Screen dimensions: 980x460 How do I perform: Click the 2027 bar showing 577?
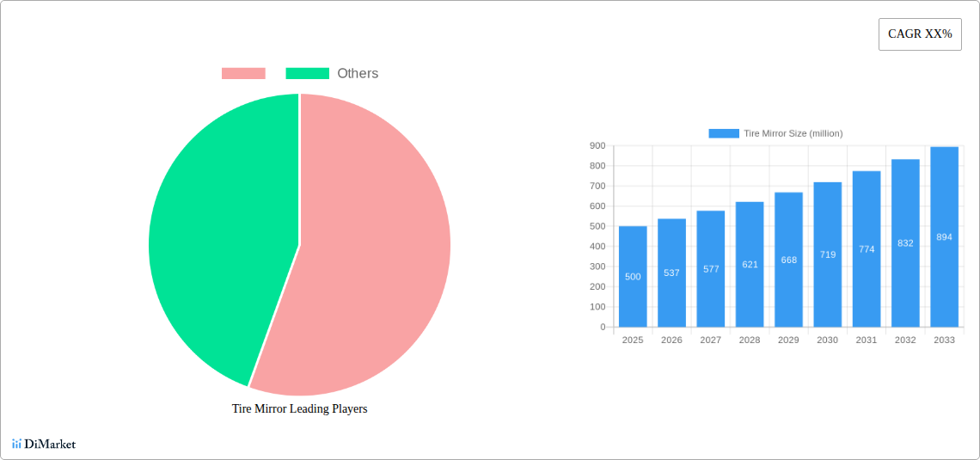pyautogui.click(x=710, y=269)
